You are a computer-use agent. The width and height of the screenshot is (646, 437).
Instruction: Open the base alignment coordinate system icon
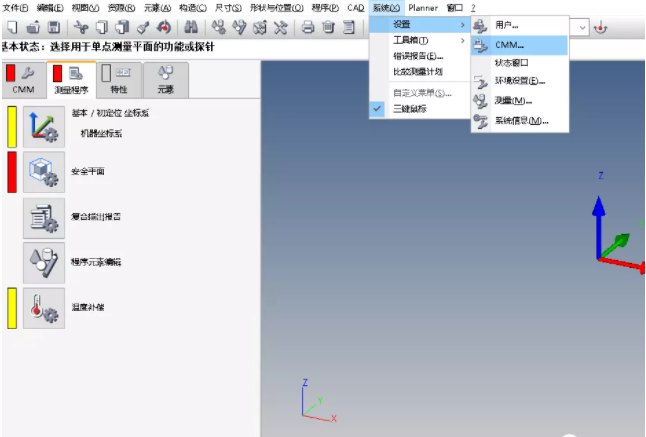tap(44, 124)
